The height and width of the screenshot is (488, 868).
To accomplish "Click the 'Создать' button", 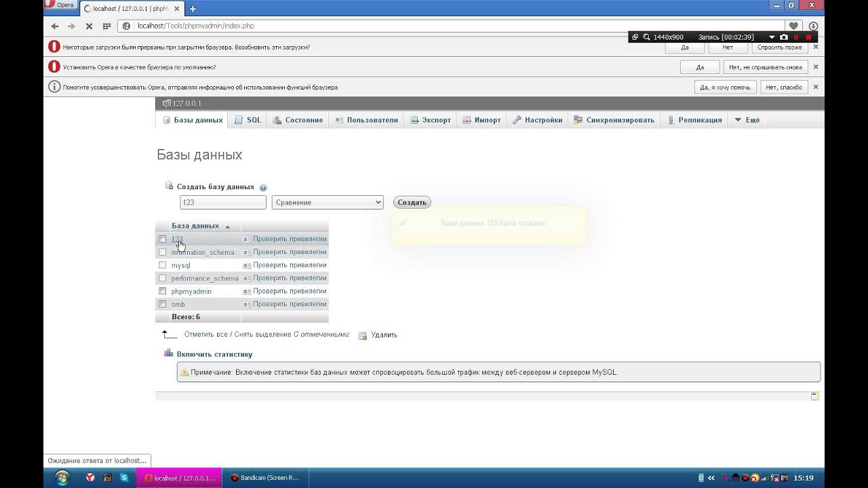I will click(x=412, y=203).
